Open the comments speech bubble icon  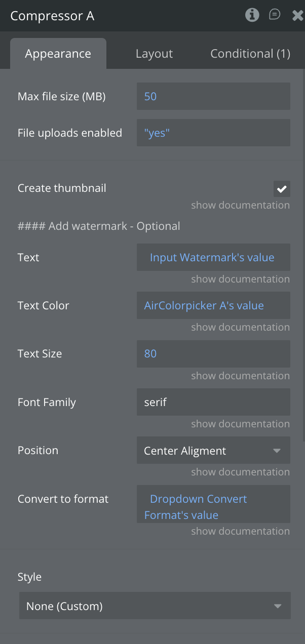pos(275,15)
